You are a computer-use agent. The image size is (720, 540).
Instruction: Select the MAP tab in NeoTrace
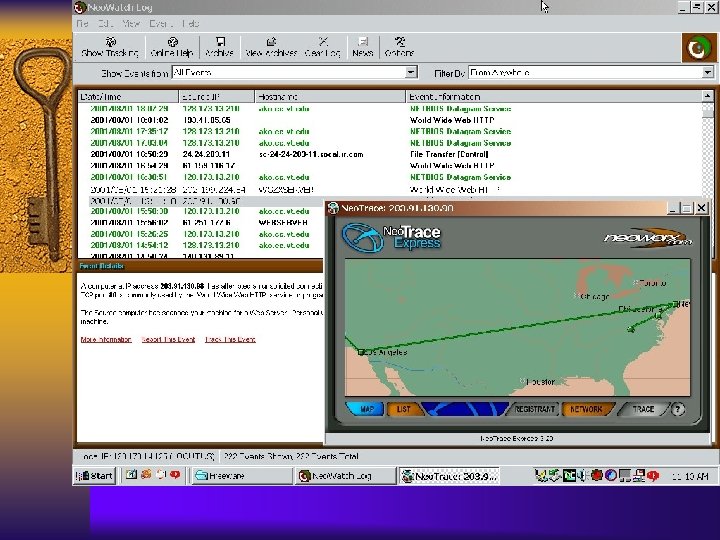[366, 409]
